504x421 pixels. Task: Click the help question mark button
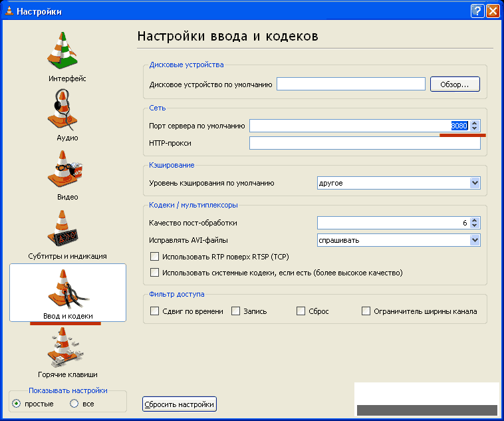click(477, 11)
